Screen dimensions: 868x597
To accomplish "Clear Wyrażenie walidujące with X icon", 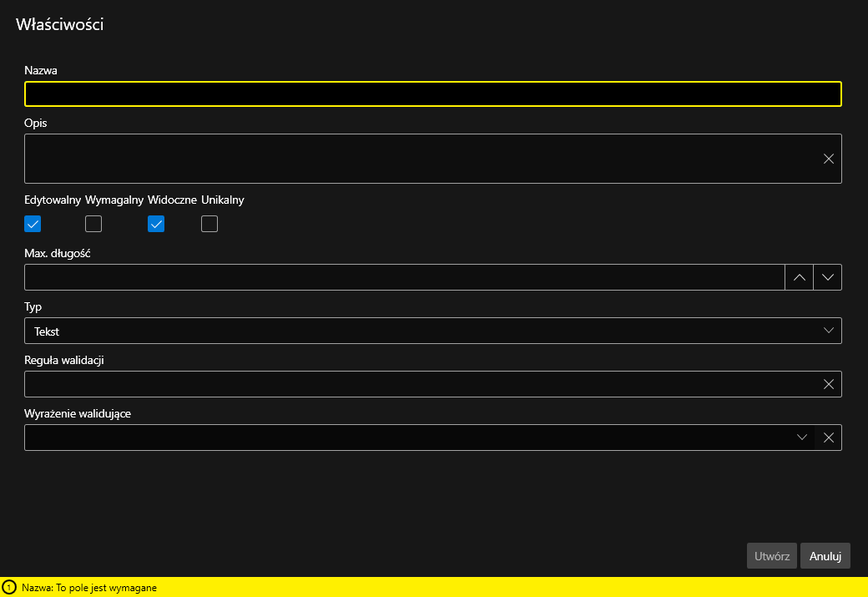I will coord(828,438).
